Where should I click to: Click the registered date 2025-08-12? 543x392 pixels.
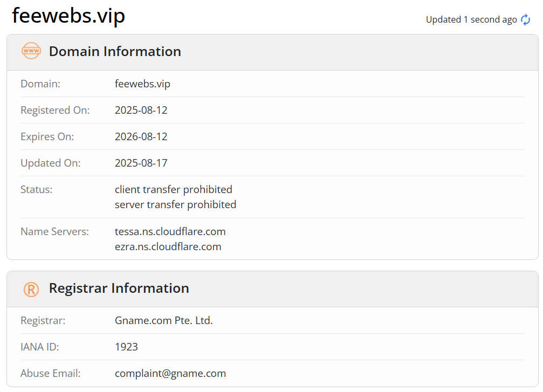click(141, 110)
